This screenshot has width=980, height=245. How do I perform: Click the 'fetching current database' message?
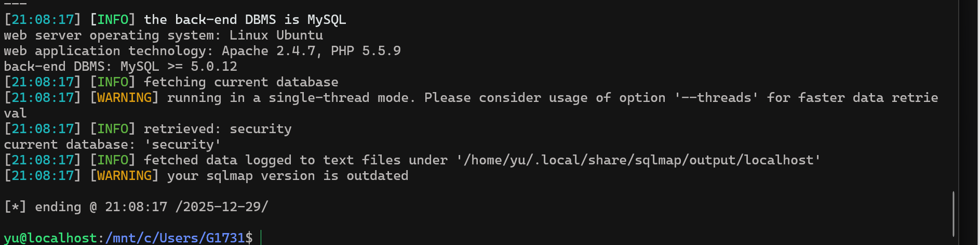(240, 82)
